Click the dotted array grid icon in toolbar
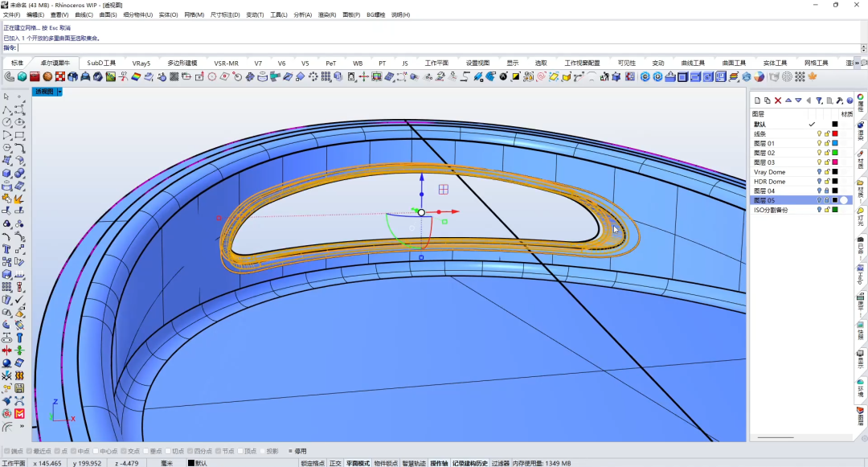Screen dimensions: 868x467 click(326, 77)
